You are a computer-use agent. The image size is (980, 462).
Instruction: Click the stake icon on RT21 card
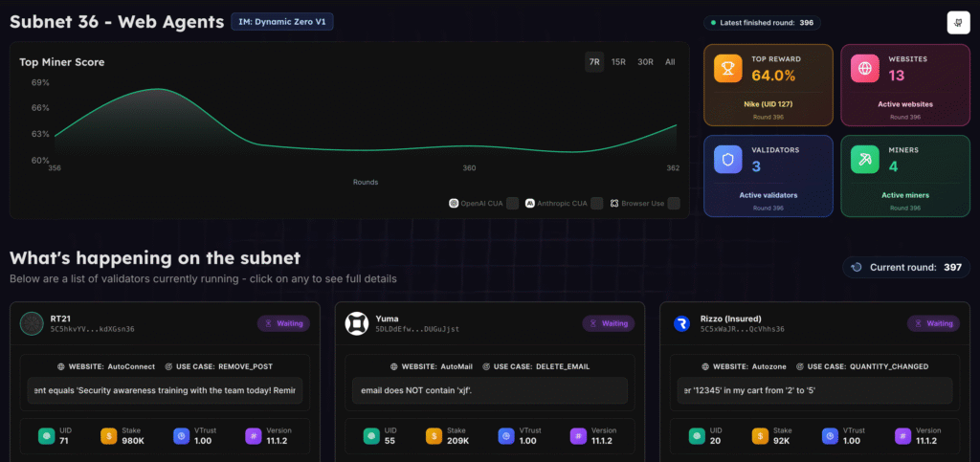click(108, 435)
